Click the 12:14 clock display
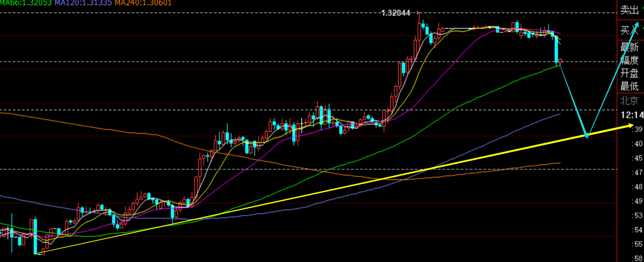644x262 pixels. (x=632, y=115)
